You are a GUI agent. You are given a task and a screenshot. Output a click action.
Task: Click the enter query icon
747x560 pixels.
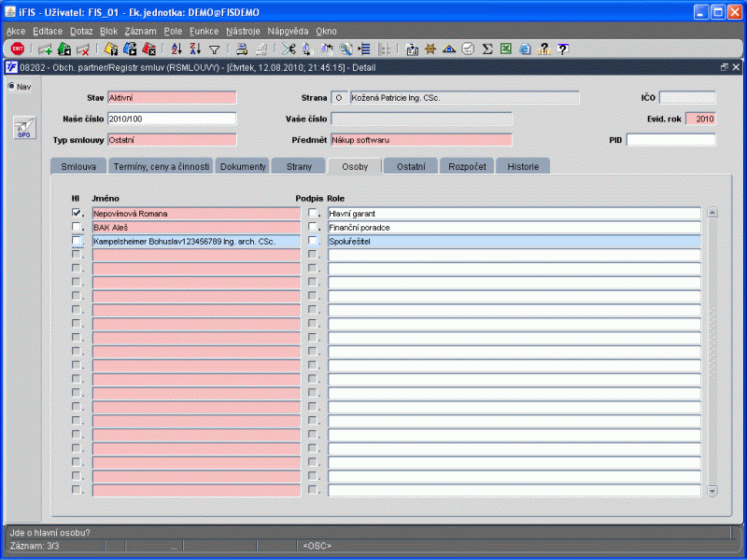(111, 49)
